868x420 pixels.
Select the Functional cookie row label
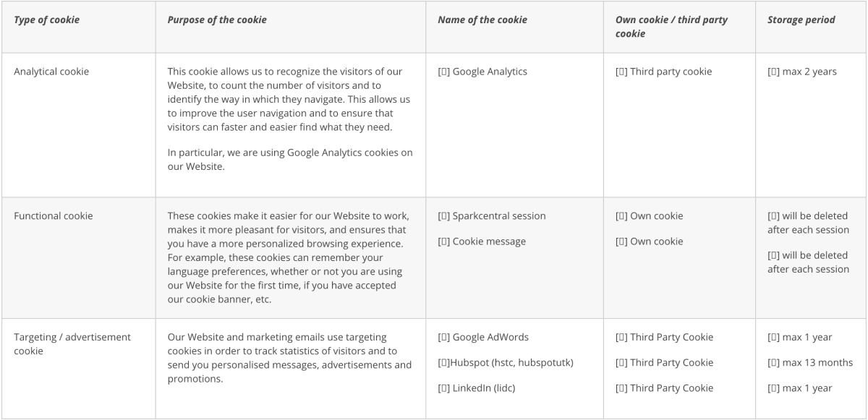point(54,216)
